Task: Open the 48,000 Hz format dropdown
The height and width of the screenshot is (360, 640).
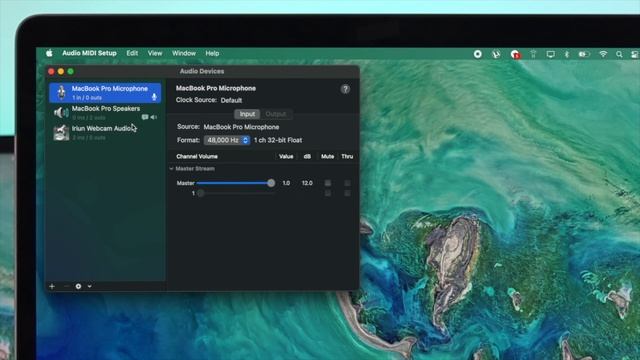Action: [x=227, y=140]
